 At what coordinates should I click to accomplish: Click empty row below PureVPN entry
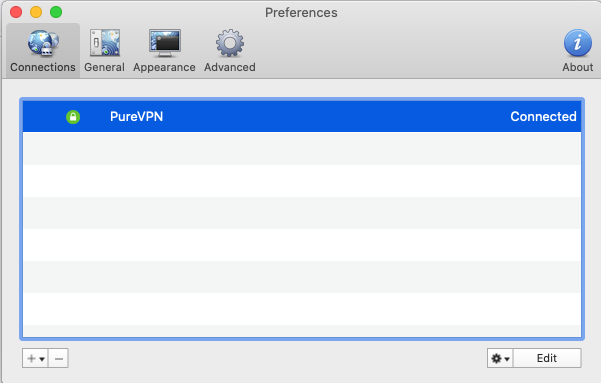coord(302,149)
